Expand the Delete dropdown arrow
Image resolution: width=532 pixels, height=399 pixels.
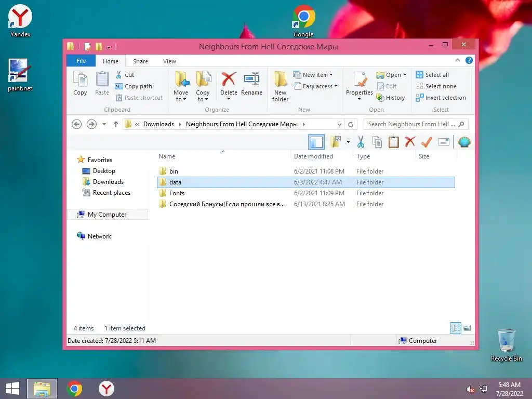click(x=229, y=99)
